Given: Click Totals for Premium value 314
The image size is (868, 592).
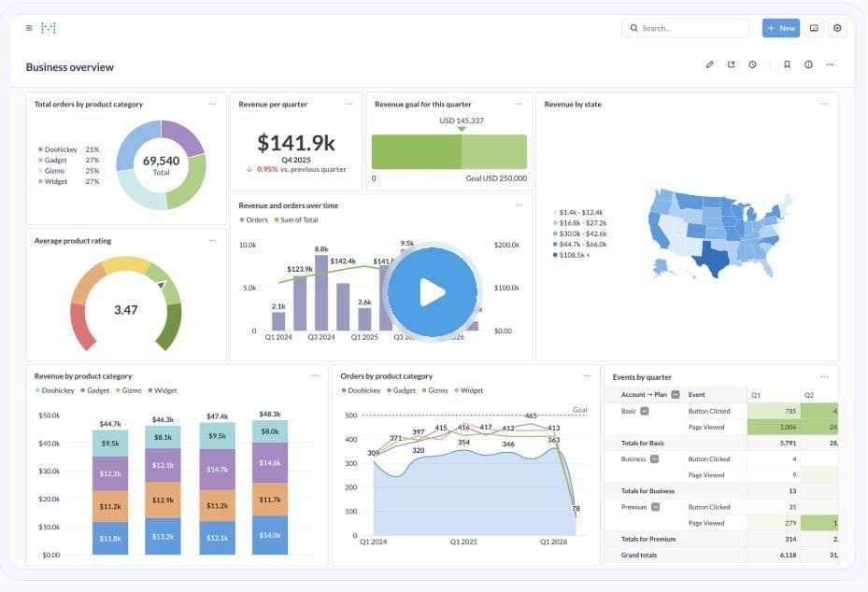Looking at the screenshot, I should click(790, 539).
